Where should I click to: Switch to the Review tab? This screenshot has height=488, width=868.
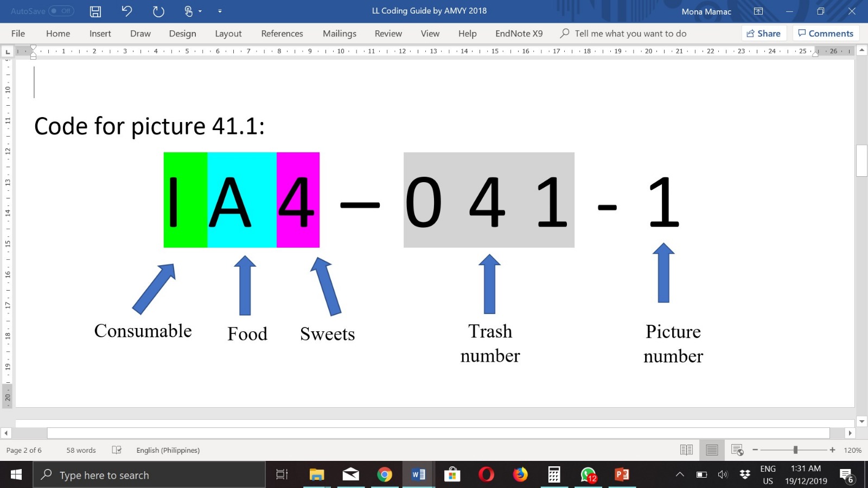pos(388,34)
